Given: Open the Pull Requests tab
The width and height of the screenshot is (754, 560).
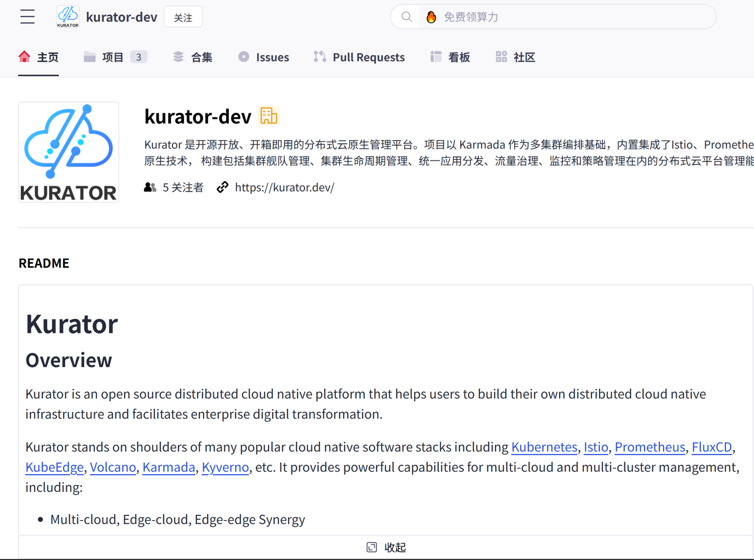Looking at the screenshot, I should 359,57.
